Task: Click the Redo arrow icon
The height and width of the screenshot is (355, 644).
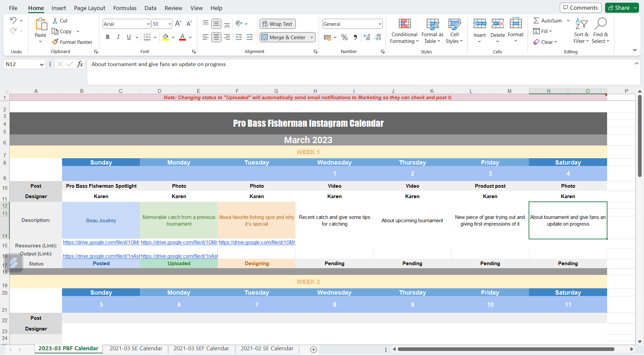Action: (x=13, y=31)
